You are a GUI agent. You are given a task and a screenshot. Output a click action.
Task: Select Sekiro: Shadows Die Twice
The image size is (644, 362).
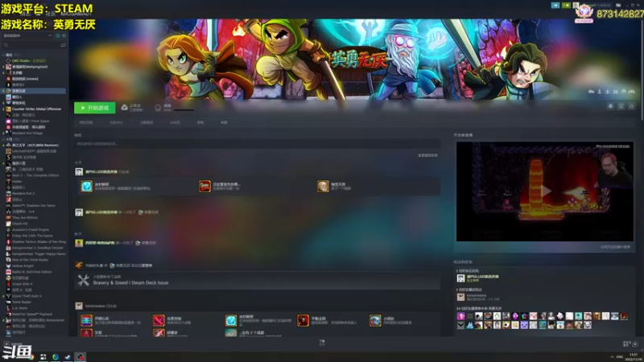[35, 205]
